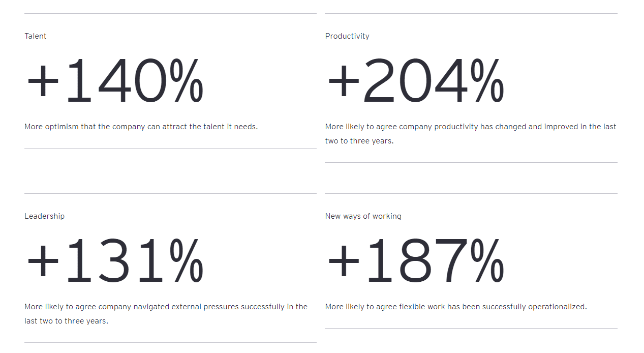This screenshot has height=353, width=644.
Task: Click the percent sign in +204%
Action: point(487,81)
